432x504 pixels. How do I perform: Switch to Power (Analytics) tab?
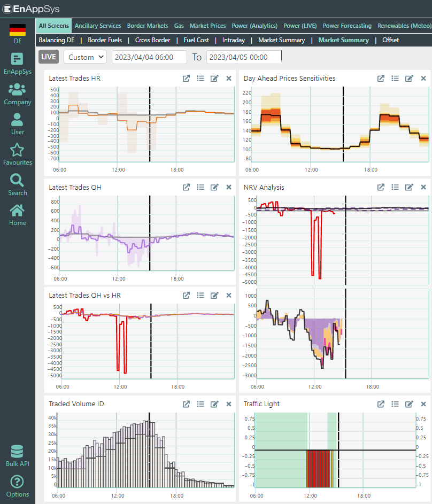pos(254,26)
